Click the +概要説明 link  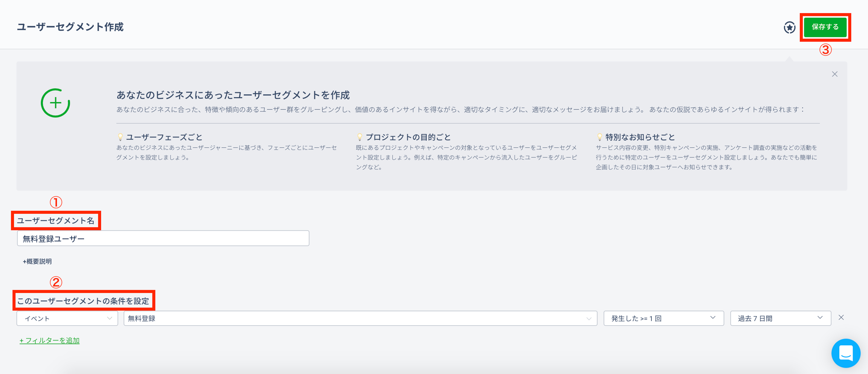[37, 261]
